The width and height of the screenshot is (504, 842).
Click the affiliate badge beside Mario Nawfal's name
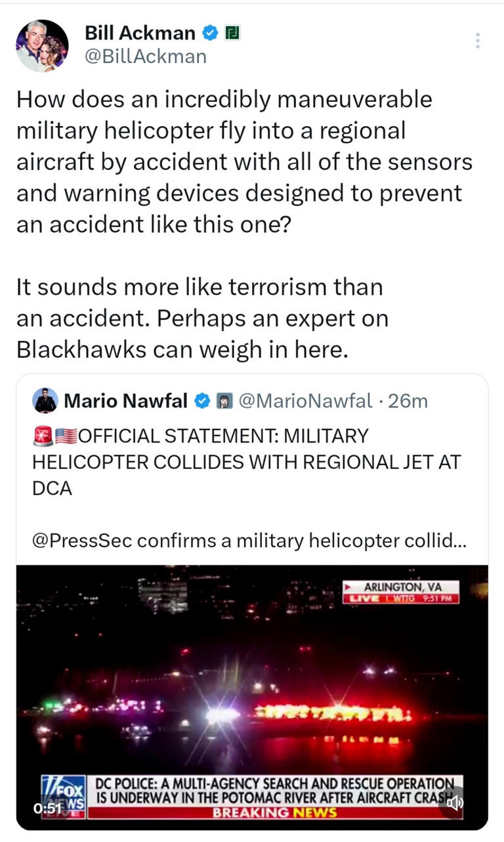tap(224, 400)
